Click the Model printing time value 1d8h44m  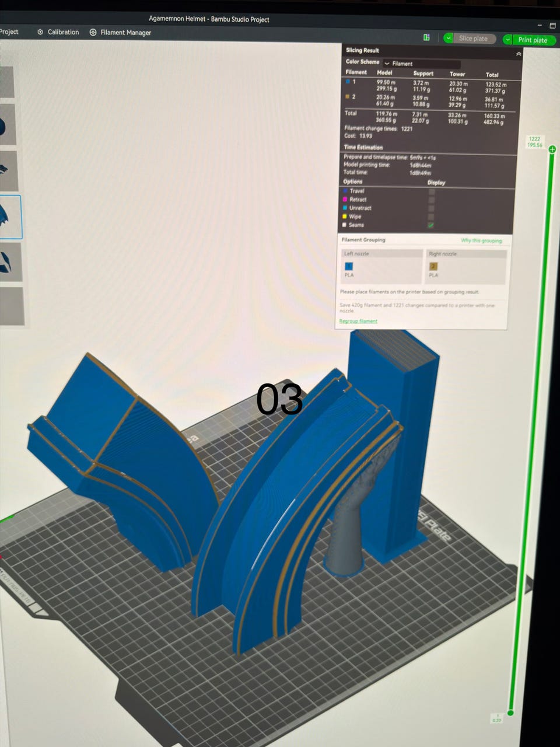(420, 165)
